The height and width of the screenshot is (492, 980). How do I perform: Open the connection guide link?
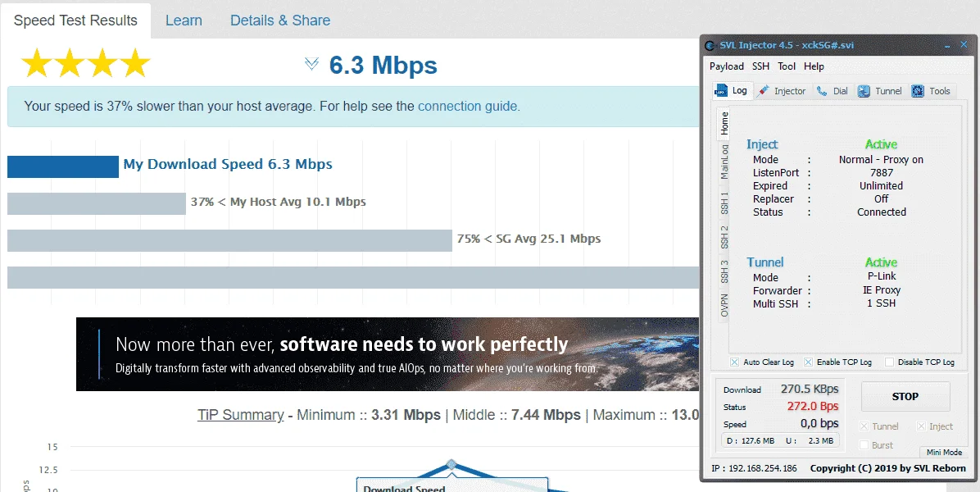[x=468, y=107]
